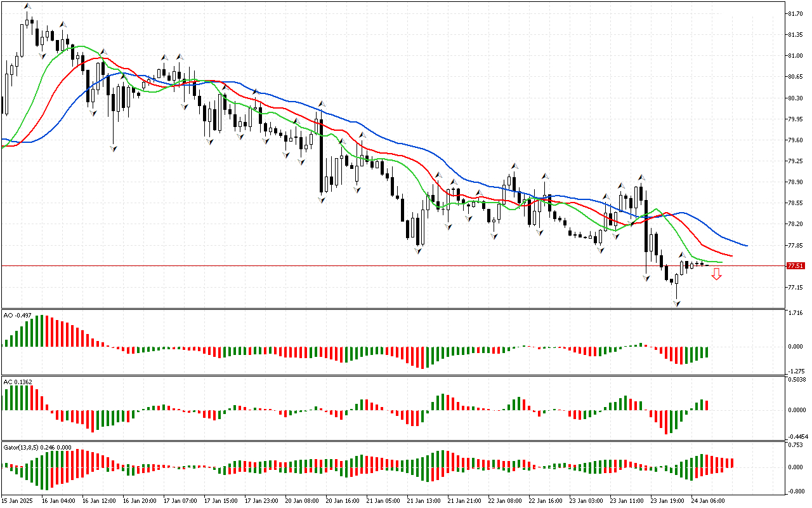The width and height of the screenshot is (812, 508).
Task: Click the 17 Jan 23:00 time label
Action: coord(261,500)
